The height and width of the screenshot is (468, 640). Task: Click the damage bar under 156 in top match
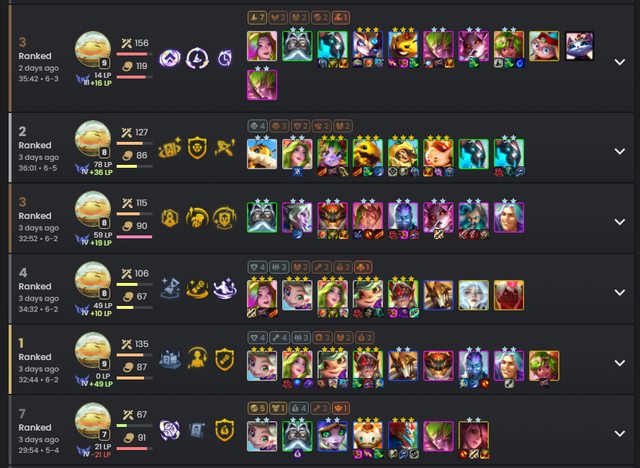134,54
